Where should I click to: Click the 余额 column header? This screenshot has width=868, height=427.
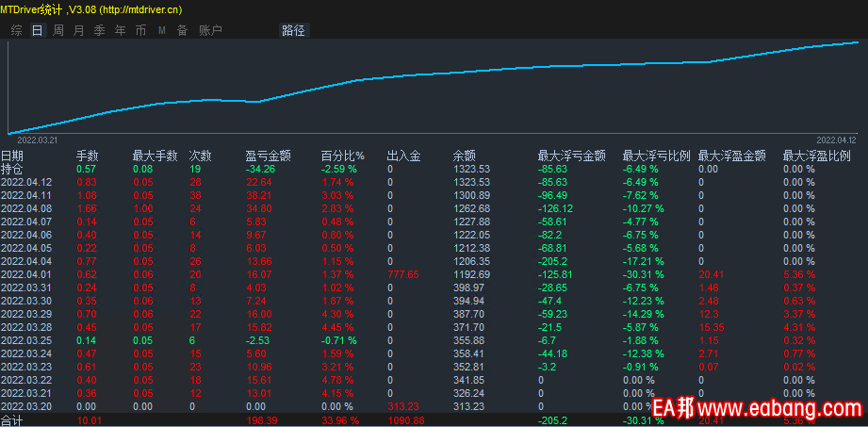click(464, 156)
